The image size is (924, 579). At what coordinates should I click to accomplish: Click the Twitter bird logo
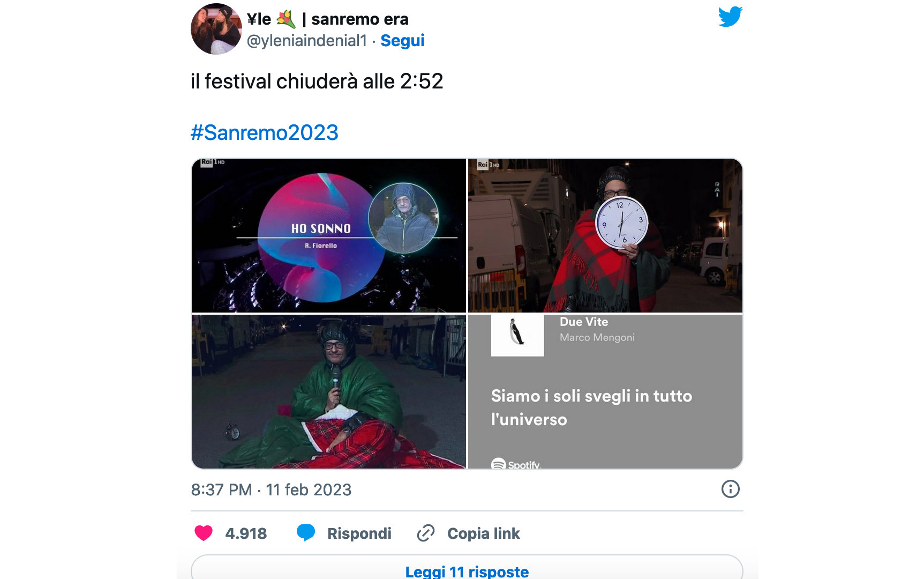point(730,17)
